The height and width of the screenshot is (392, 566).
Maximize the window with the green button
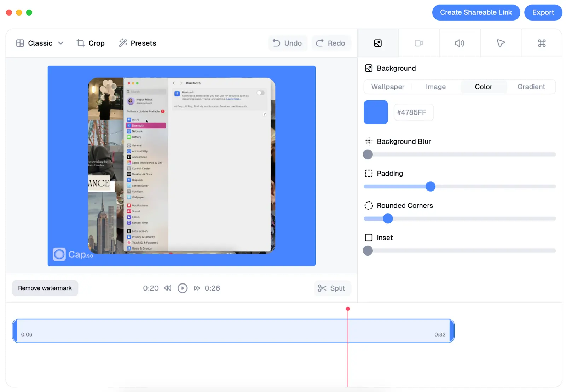coord(29,12)
